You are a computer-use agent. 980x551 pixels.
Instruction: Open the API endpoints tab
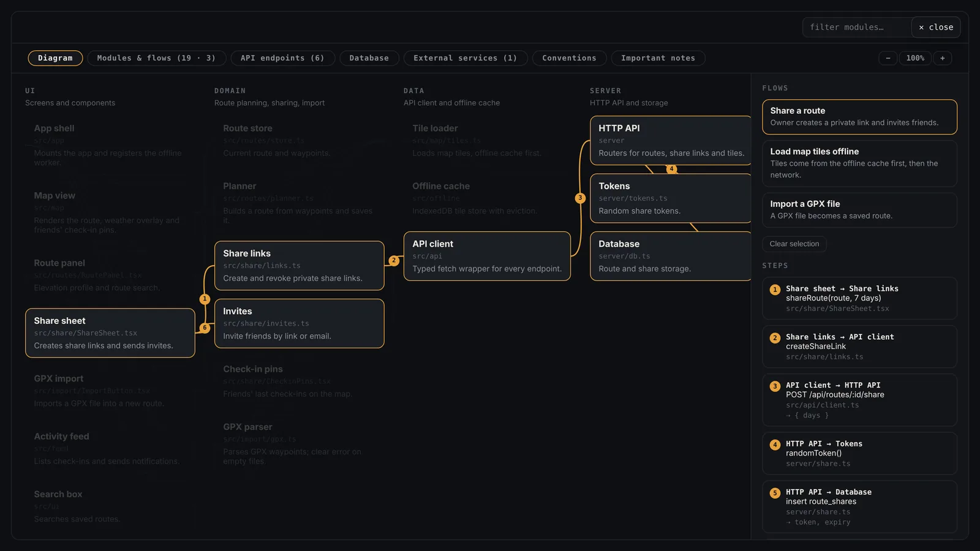pos(282,58)
